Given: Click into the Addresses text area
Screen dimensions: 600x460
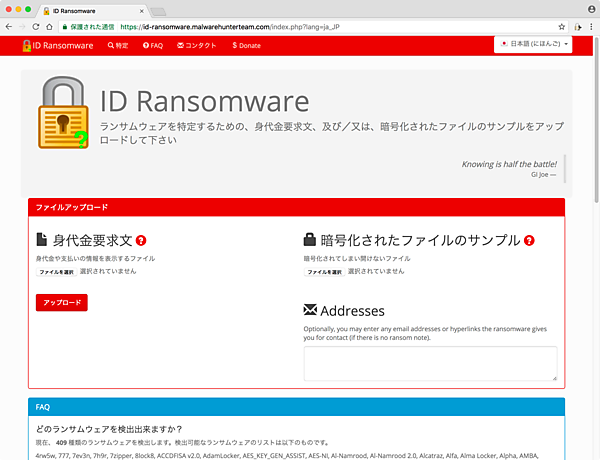Looking at the screenshot, I should pos(430,363).
